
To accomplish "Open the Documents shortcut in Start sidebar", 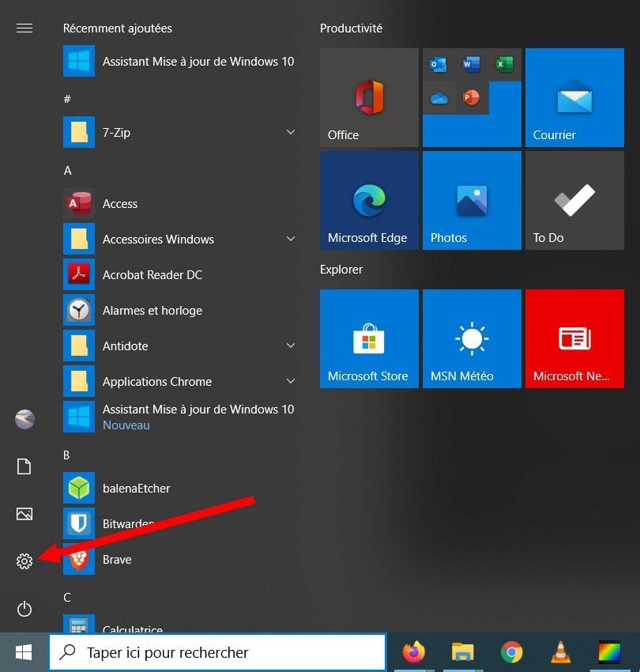I will tap(24, 466).
